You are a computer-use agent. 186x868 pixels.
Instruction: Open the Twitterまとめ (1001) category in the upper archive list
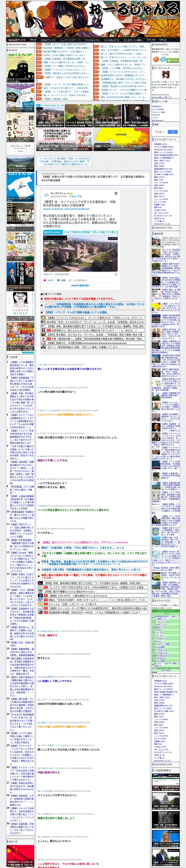[x=163, y=150]
